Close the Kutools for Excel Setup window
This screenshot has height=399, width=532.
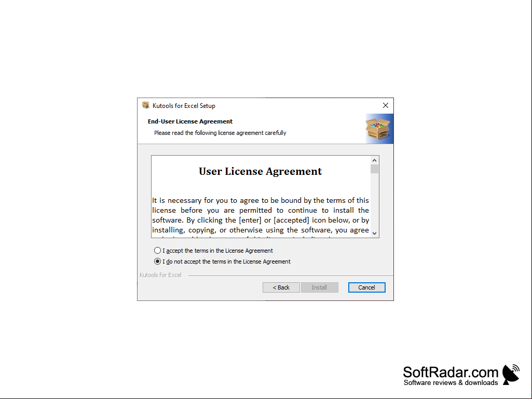pos(386,105)
